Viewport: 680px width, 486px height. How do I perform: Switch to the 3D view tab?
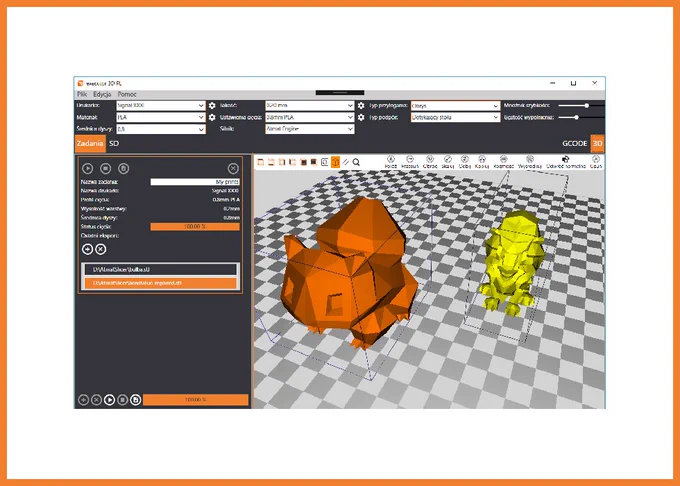click(597, 144)
